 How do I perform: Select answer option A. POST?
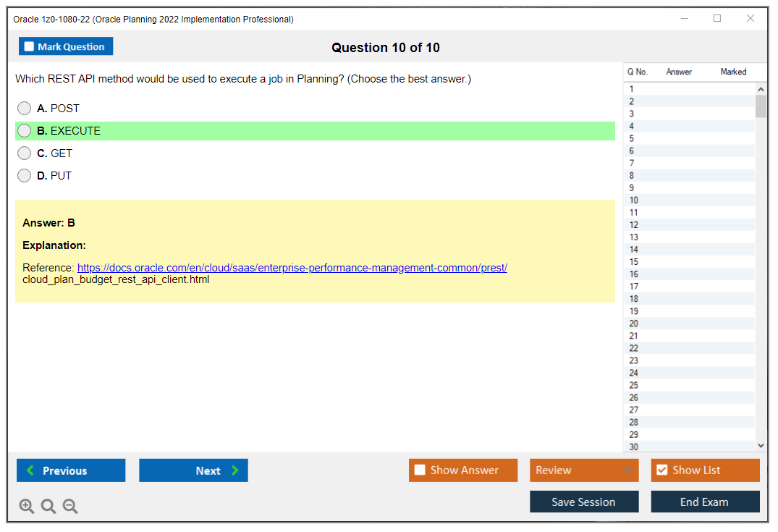pos(24,108)
